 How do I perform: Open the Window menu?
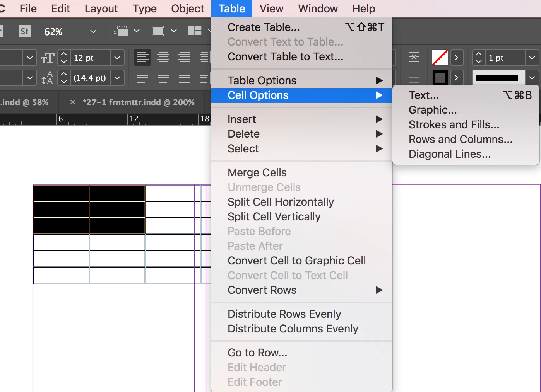click(318, 9)
